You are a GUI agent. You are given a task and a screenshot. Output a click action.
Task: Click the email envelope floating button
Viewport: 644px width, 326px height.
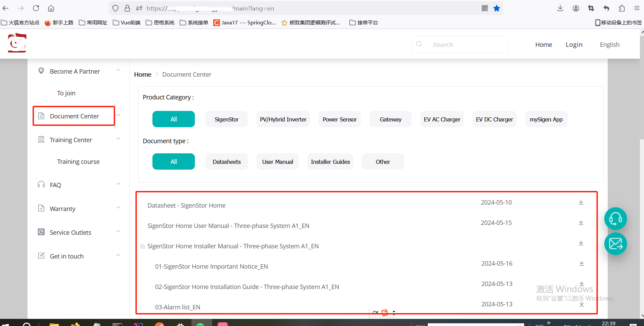click(615, 244)
